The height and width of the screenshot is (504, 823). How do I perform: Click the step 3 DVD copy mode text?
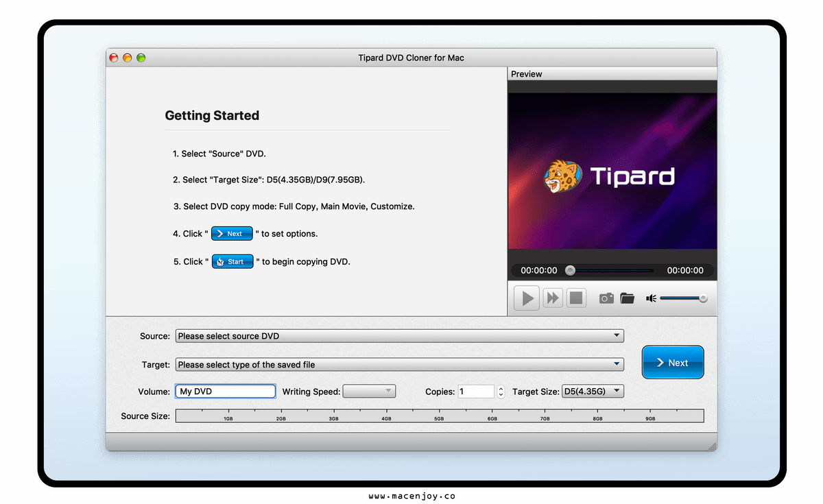tap(294, 206)
